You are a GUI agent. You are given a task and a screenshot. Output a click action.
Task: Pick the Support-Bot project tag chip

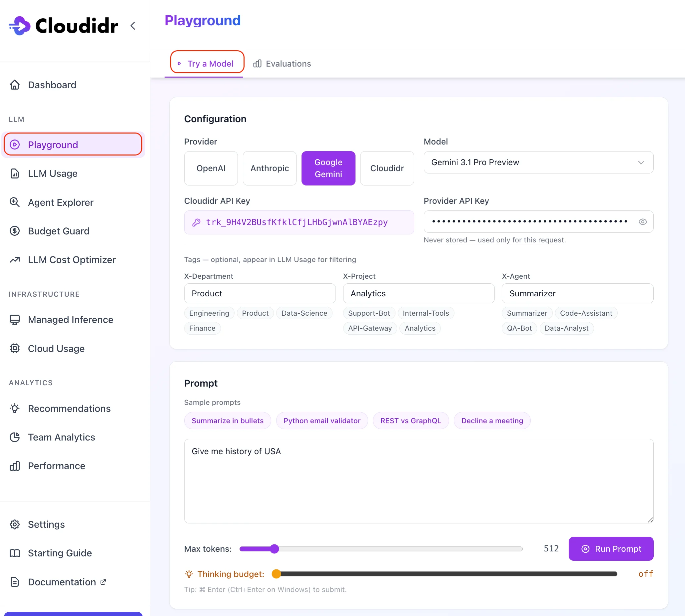pos(369,313)
